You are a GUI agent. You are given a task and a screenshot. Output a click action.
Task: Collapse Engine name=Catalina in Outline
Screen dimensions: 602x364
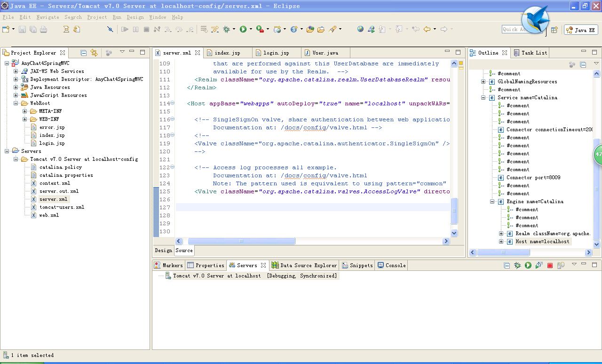coord(492,201)
